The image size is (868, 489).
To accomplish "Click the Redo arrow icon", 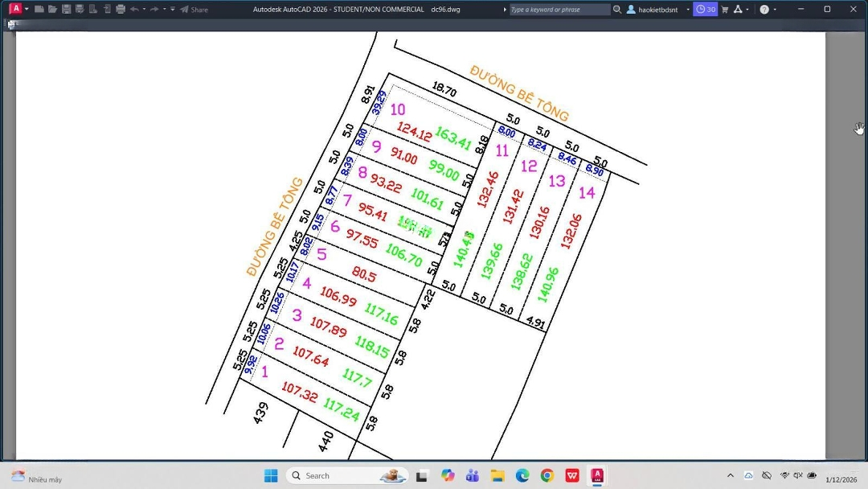I will click(x=154, y=10).
